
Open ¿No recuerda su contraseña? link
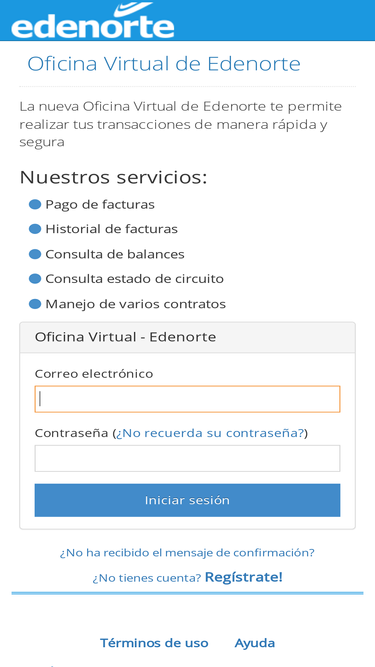[210, 433]
